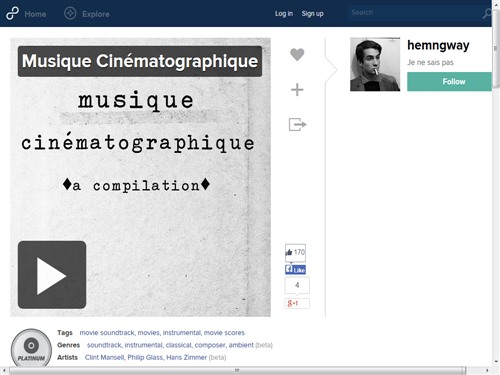
Task: Click the share mix arrow icon
Action: [297, 125]
